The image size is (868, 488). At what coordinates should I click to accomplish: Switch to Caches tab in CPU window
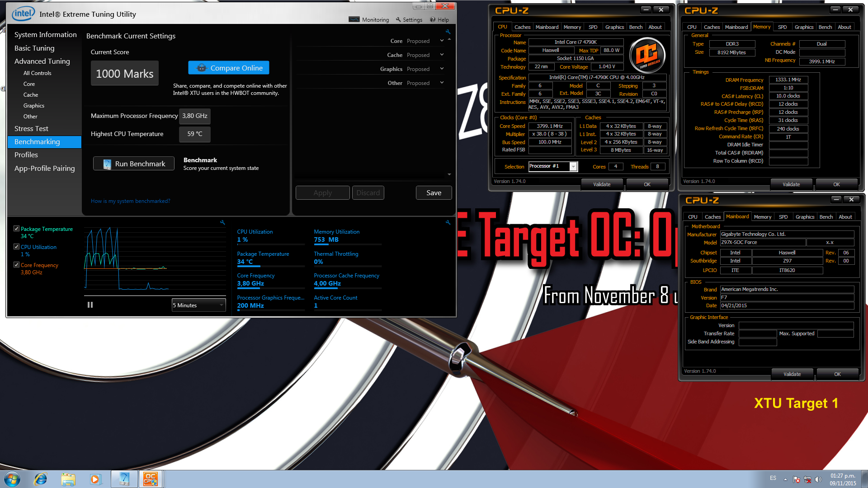point(522,27)
